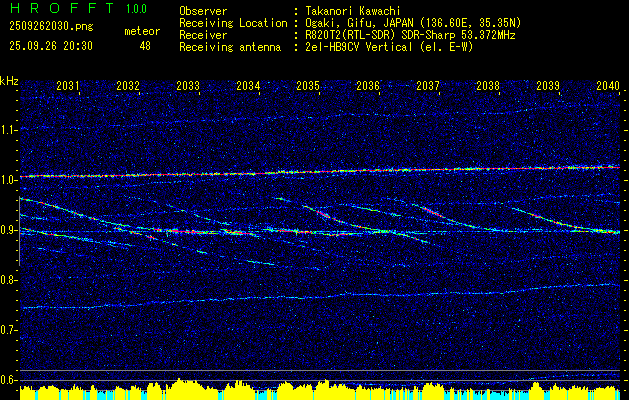Click the 2el-HB9CV Vertical antenna text
This screenshot has width=629, height=400.
(390, 47)
